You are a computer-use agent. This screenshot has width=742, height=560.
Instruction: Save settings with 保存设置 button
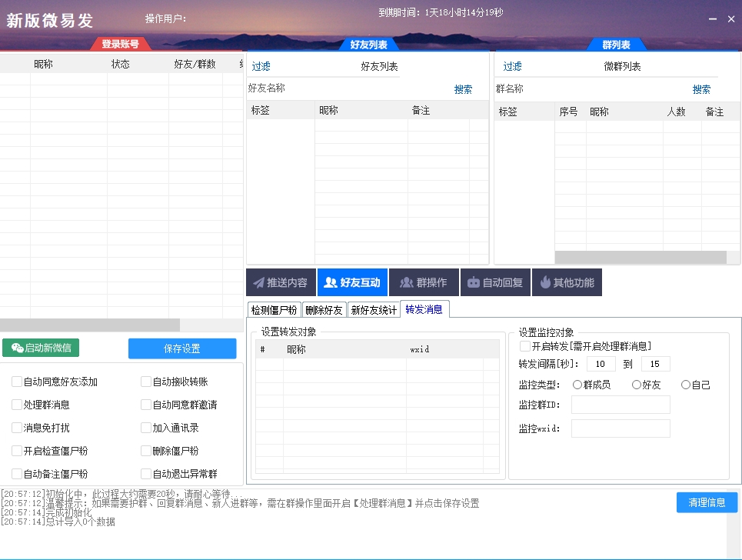point(182,348)
